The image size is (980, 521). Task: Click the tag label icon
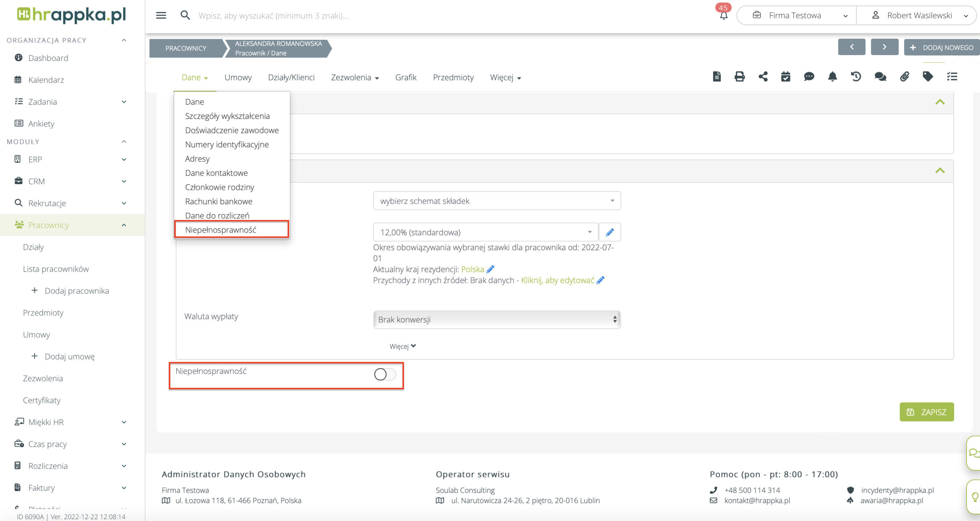point(928,77)
